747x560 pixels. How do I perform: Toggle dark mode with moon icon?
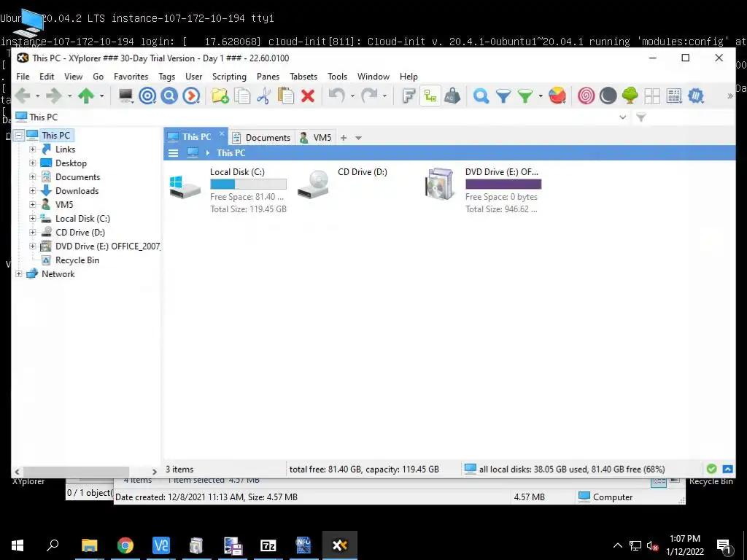pos(608,96)
